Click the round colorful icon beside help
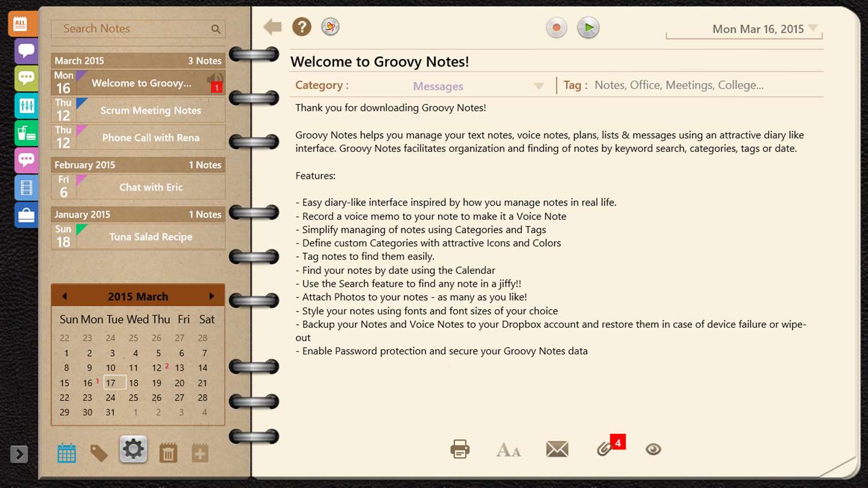The image size is (868, 488). 330,27
